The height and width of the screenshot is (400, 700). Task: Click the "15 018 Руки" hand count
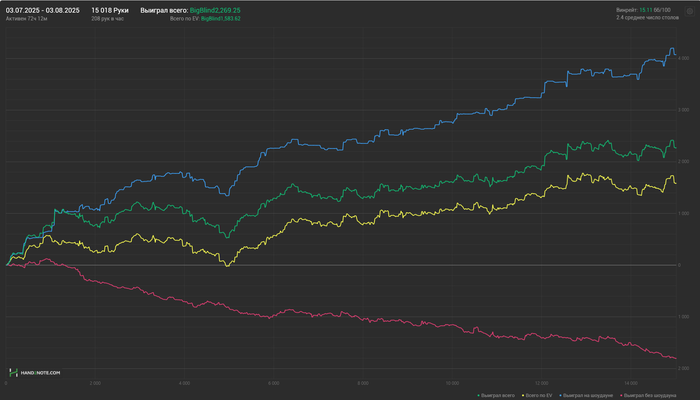tap(110, 10)
